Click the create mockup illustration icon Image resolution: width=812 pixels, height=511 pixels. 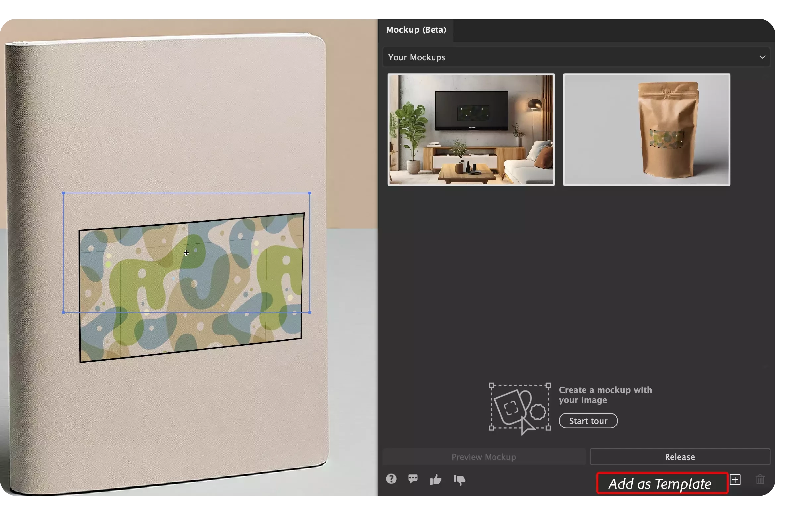click(x=519, y=408)
